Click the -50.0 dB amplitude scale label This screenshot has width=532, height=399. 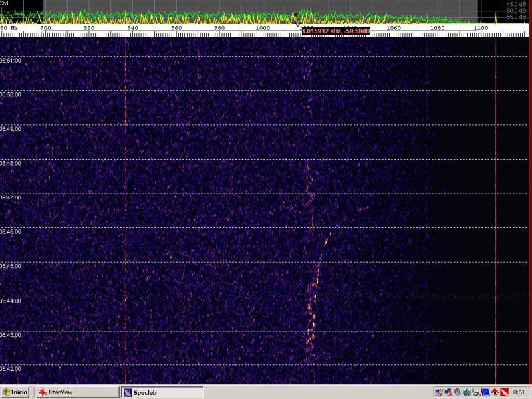[x=517, y=10]
